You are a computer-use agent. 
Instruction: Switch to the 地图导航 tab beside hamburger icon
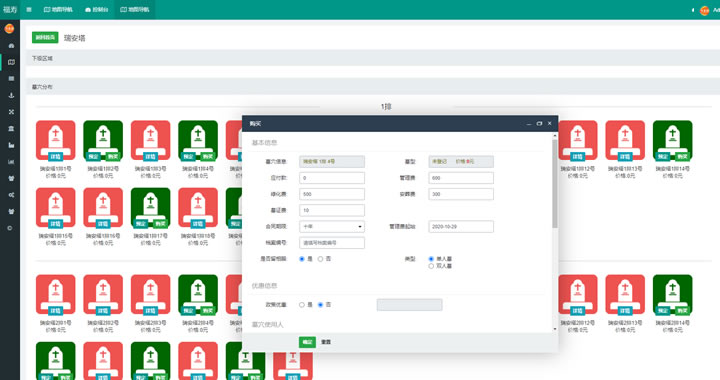click(58, 9)
